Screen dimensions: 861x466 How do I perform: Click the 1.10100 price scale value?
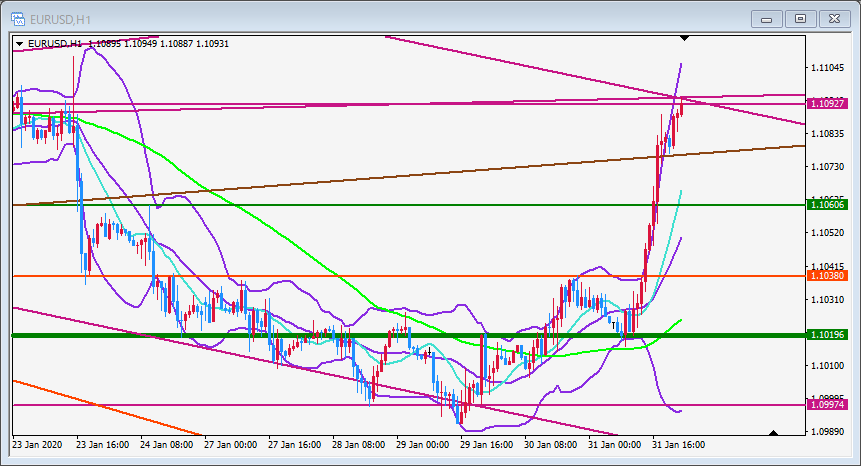click(x=828, y=366)
